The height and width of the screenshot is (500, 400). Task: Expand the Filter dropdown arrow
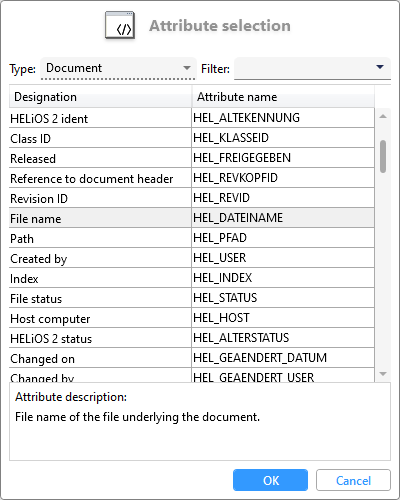coord(380,67)
